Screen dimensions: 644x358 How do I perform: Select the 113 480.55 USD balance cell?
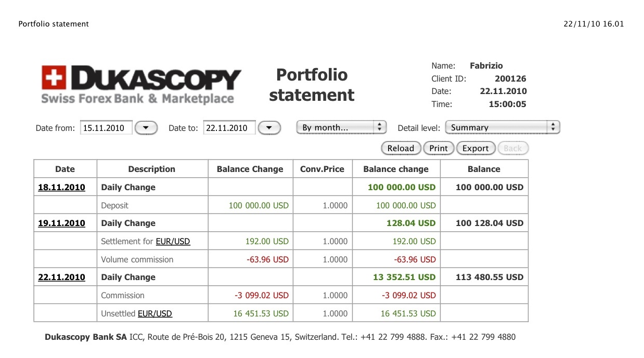489,277
